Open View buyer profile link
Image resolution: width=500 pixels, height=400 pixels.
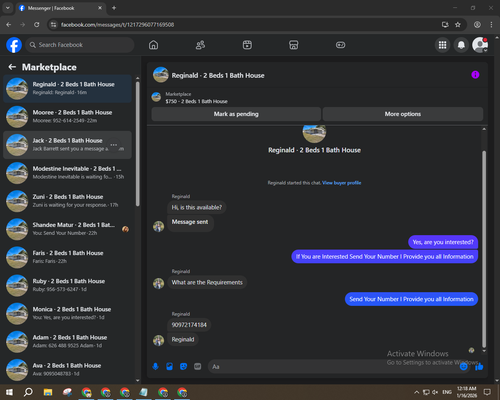coord(342,183)
